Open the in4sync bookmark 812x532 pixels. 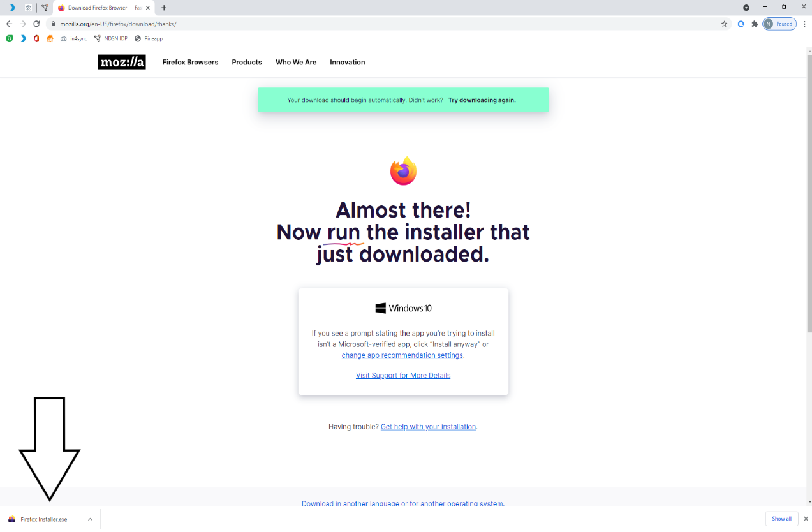(74, 38)
